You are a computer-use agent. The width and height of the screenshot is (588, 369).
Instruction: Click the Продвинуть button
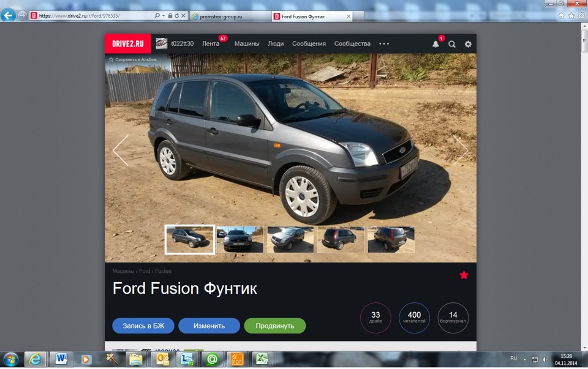pos(275,326)
